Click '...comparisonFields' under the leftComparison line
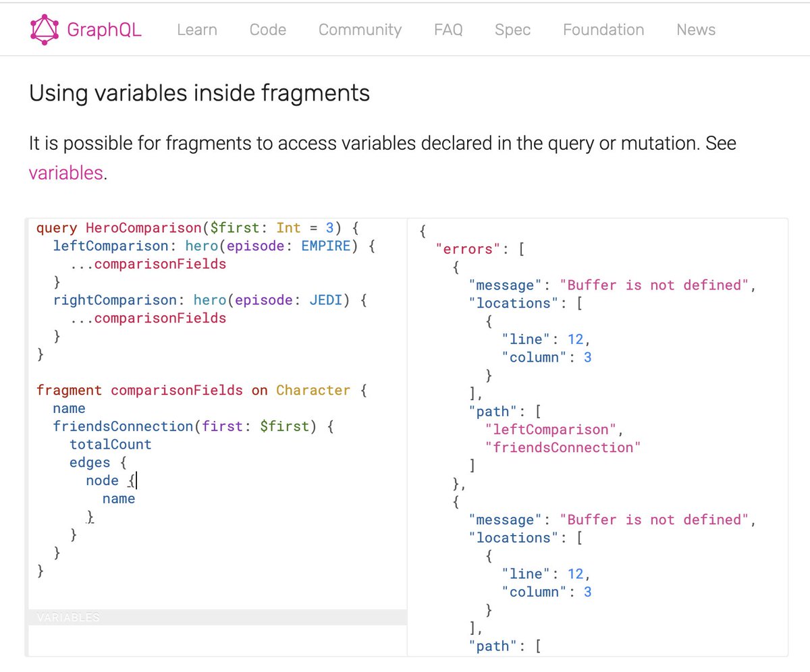Viewport: 810px width, 672px height. 148,264
